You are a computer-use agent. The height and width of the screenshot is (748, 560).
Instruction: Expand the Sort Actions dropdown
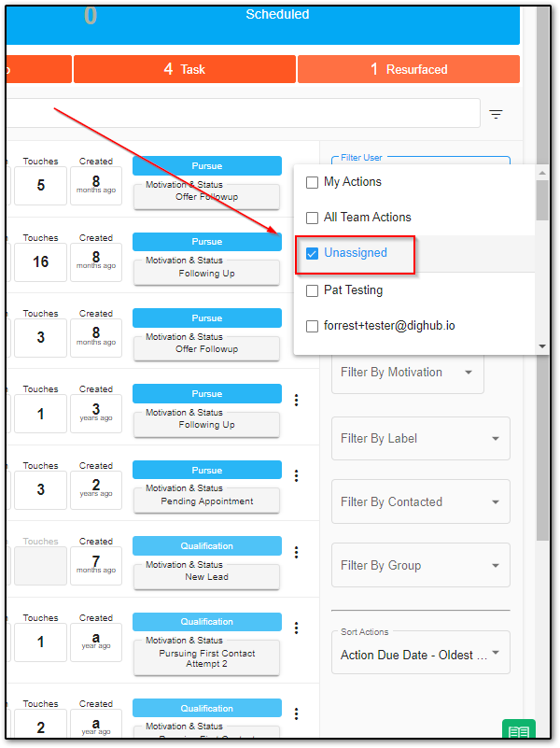point(420,652)
